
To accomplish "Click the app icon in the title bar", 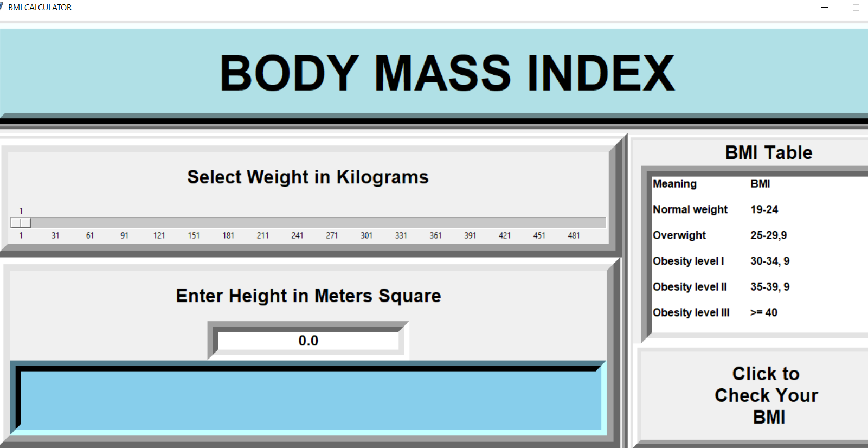I will pos(2,7).
